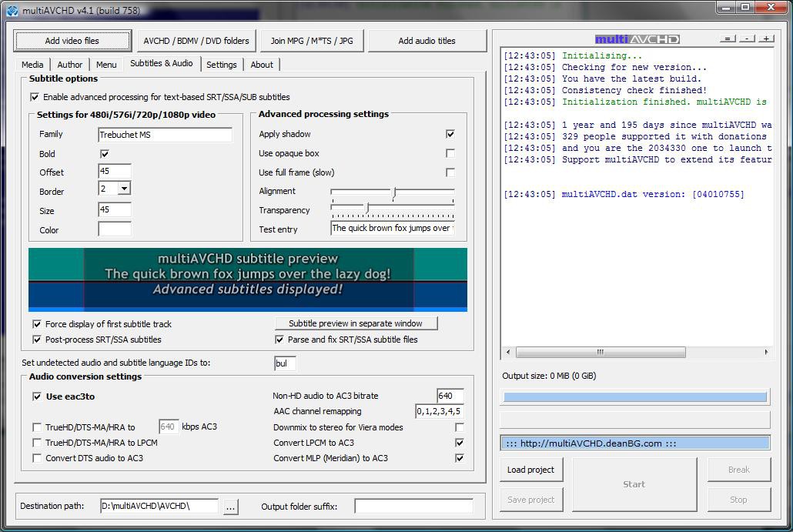Click the subtitle preview image
The image size is (793, 532).
coord(248,279)
